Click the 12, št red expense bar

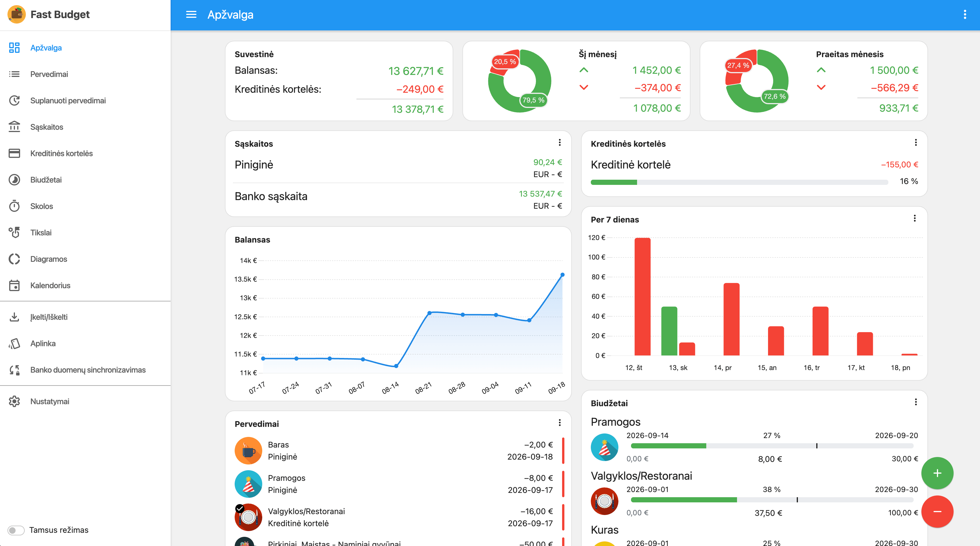pyautogui.click(x=642, y=297)
